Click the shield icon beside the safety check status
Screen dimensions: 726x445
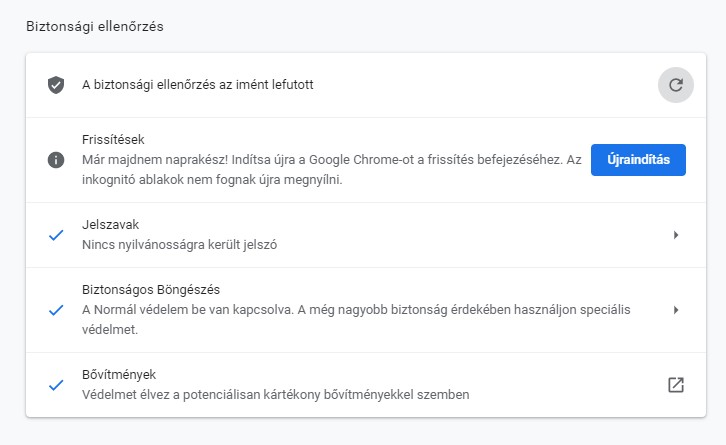(56, 85)
